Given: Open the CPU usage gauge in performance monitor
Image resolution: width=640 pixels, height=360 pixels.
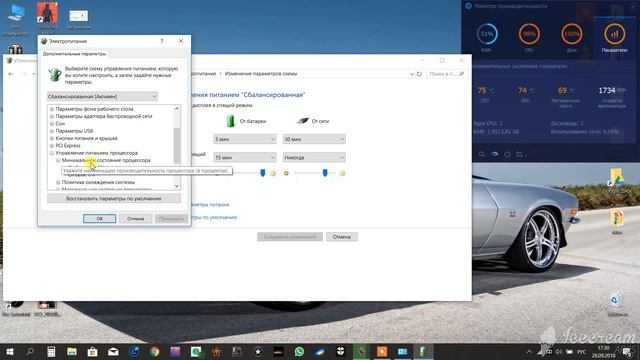Looking at the screenshot, I should 529,34.
